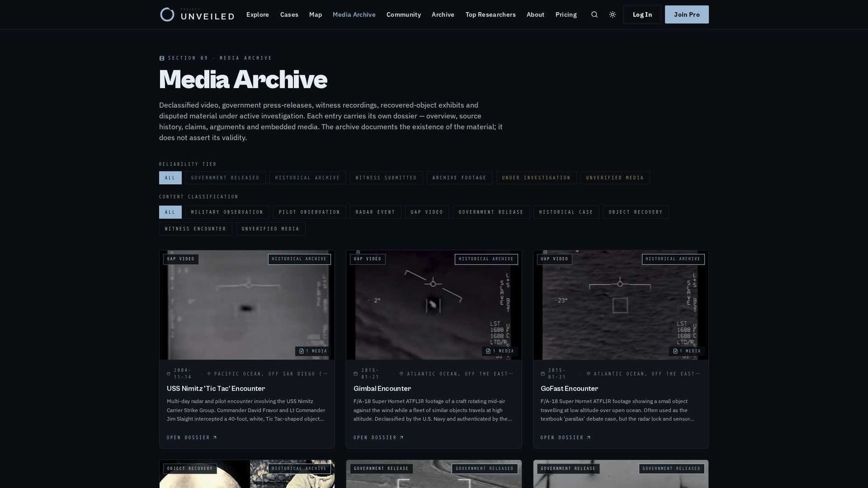Screen dimensions: 868x488
Task: Filter by Unverified Media content classification
Action: click(x=271, y=229)
